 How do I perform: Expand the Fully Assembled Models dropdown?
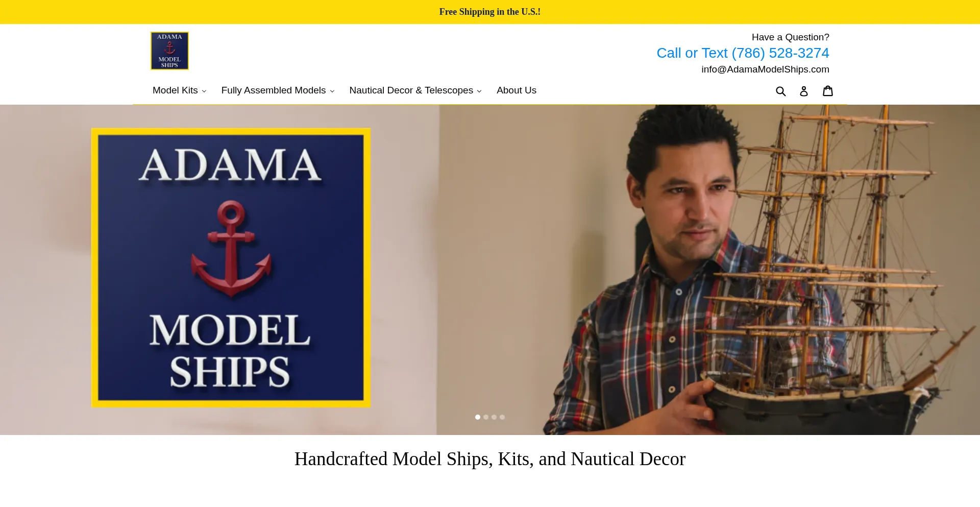coord(278,90)
